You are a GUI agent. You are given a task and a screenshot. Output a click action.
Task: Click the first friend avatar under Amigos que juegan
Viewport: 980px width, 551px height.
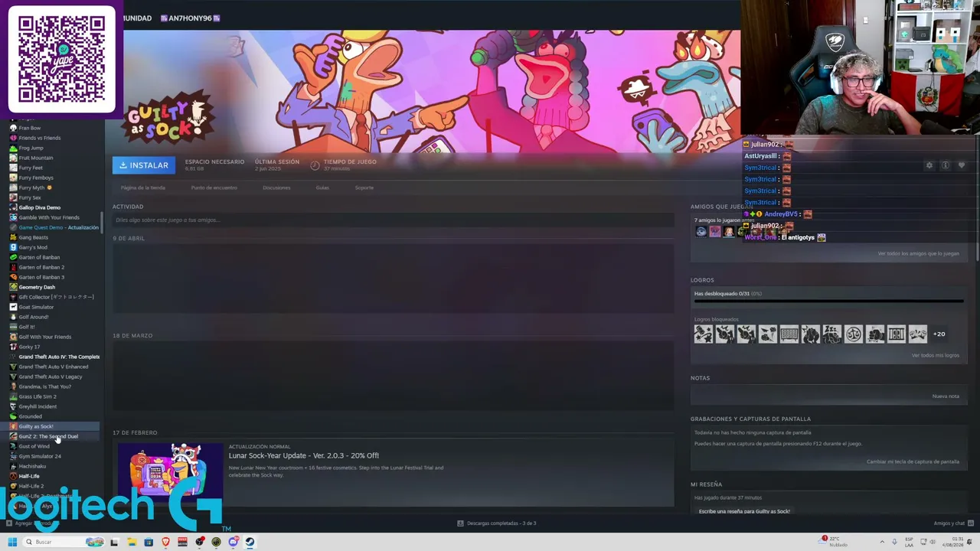[701, 232]
